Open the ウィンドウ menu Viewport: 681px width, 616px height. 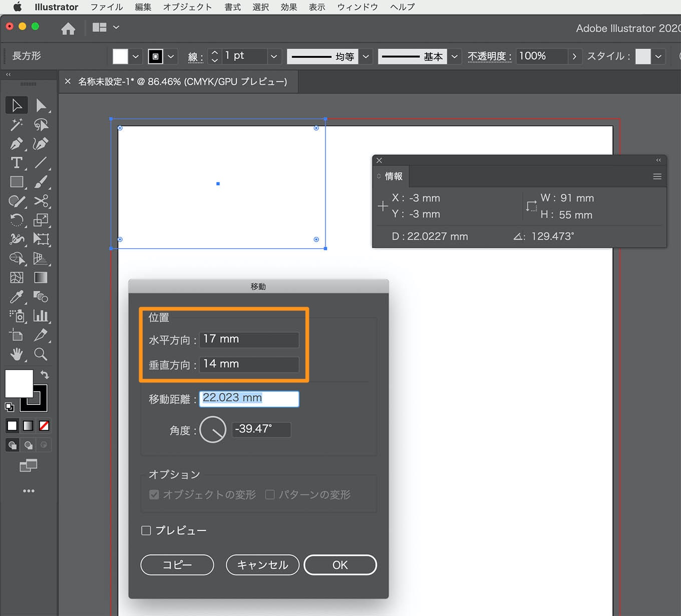click(x=358, y=7)
